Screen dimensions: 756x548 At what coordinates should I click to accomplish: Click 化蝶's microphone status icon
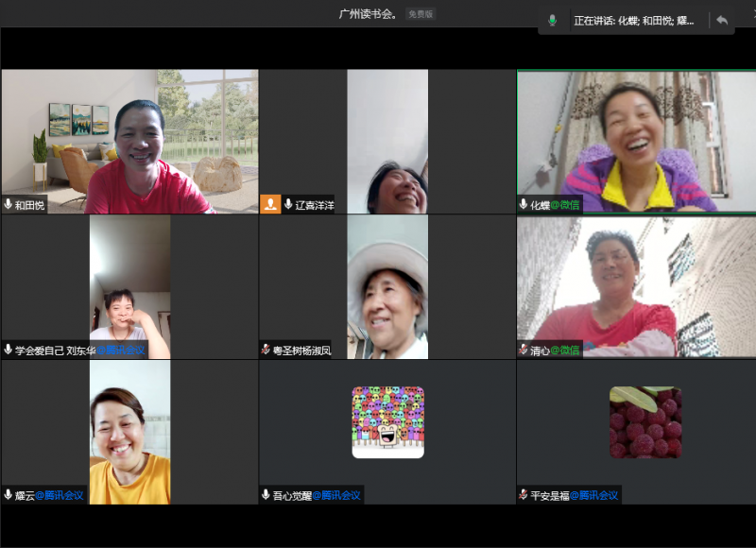[524, 204]
